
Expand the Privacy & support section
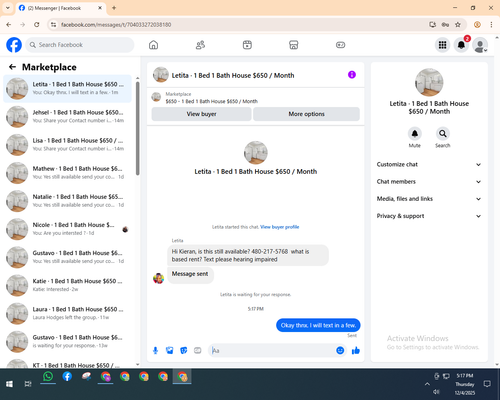429,216
